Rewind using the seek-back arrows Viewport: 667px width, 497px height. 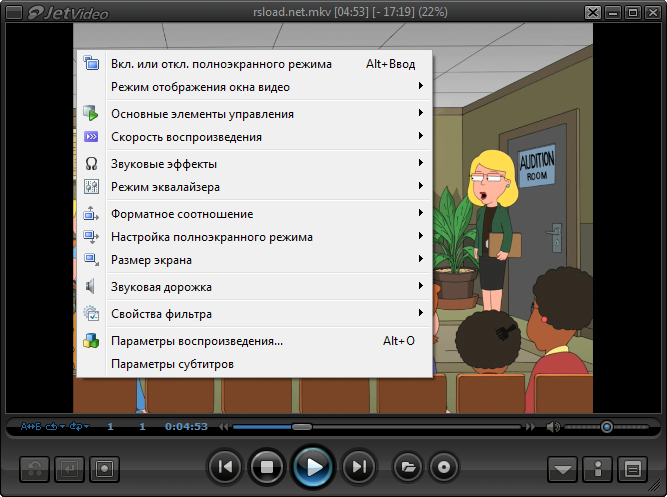[x=223, y=426]
